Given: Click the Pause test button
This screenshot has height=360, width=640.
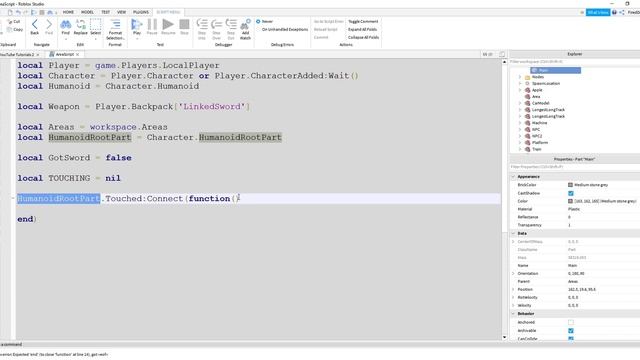Looking at the screenshot, I should coord(152,24).
